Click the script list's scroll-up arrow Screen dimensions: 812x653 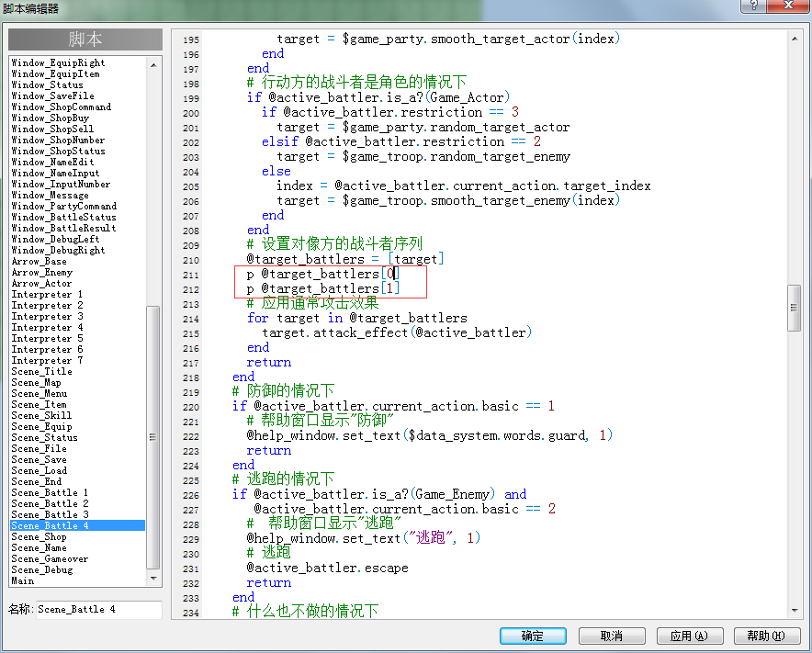click(x=153, y=65)
